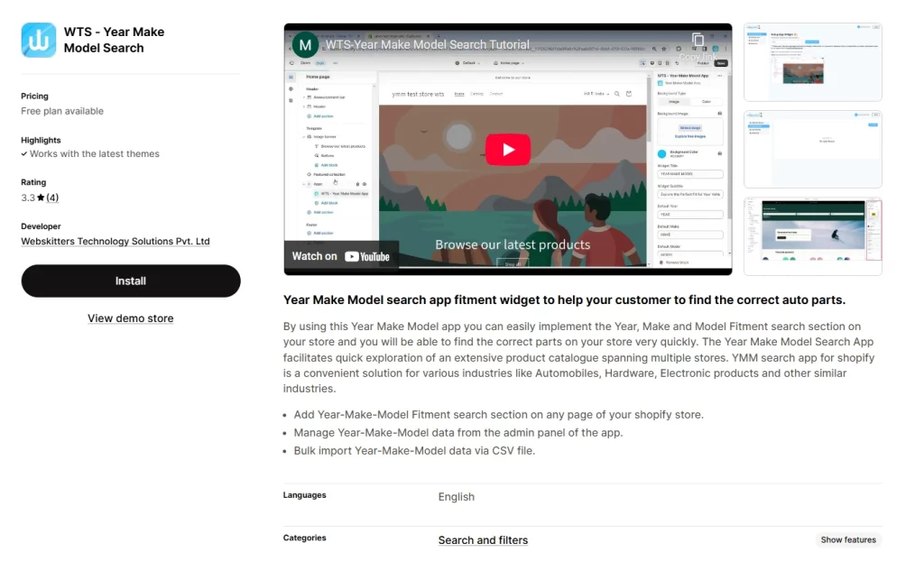Image resolution: width=924 pixels, height=580 pixels.
Task: Expand Show features in Categories
Action: click(847, 539)
